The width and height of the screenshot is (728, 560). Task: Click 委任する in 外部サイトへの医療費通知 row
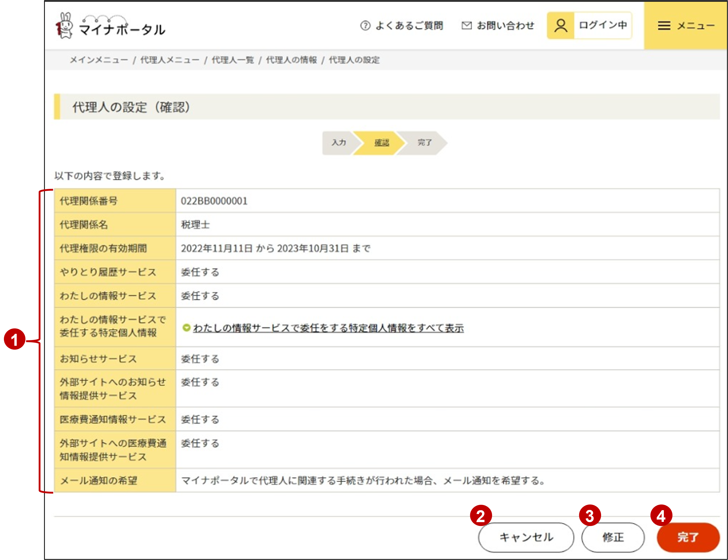pyautogui.click(x=200, y=443)
